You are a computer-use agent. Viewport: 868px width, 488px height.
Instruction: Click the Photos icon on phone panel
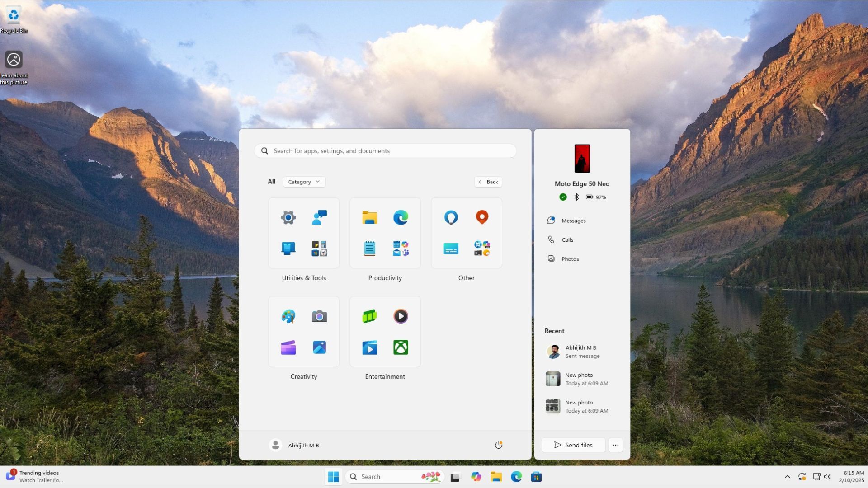tap(551, 258)
